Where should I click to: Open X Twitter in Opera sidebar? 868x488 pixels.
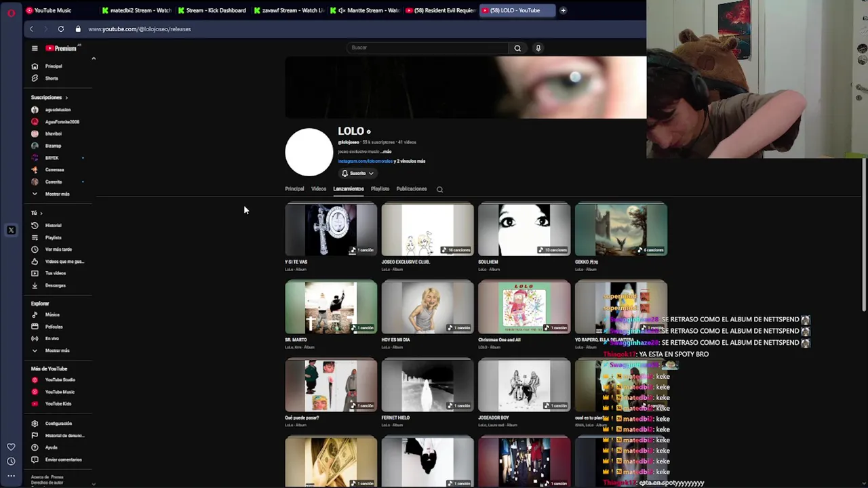tap(11, 230)
